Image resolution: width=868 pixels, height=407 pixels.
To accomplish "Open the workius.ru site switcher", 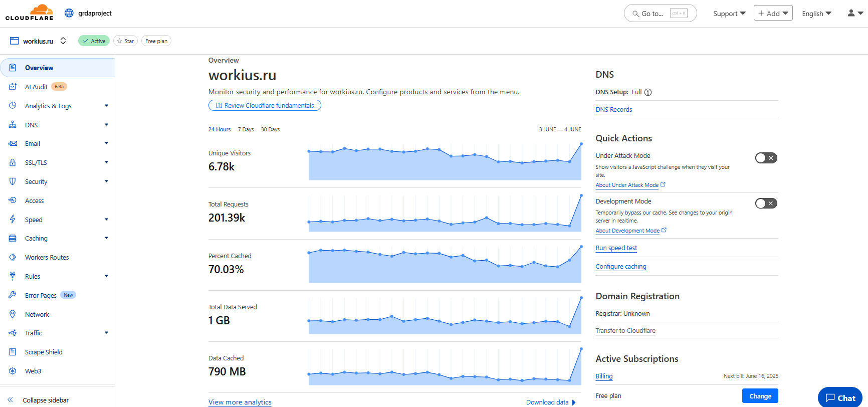I will [63, 41].
